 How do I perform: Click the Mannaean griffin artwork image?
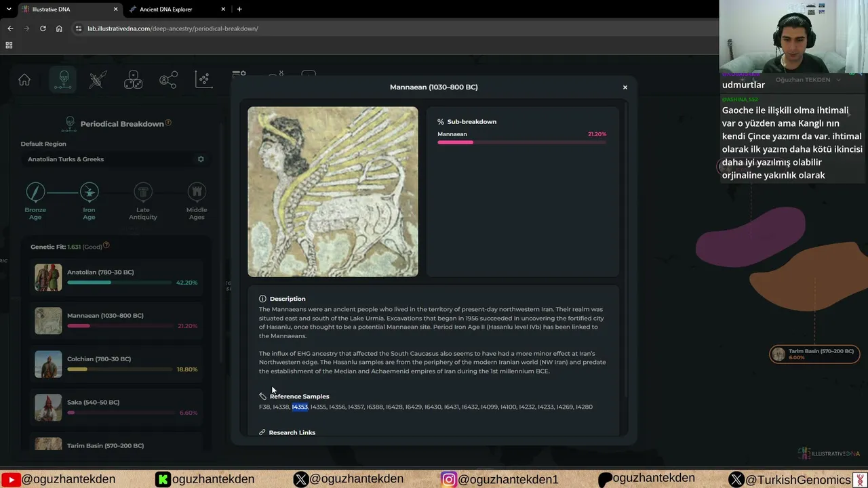coord(333,192)
